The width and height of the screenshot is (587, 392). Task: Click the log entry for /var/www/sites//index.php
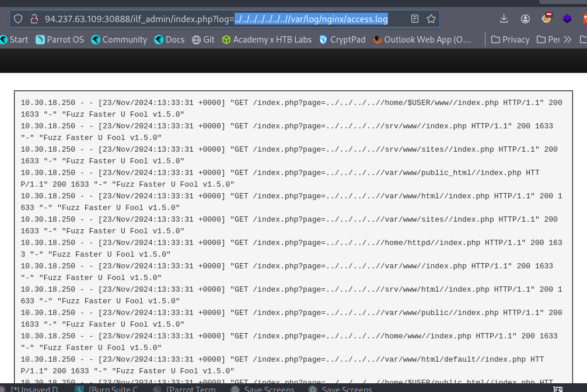pyautogui.click(x=289, y=225)
